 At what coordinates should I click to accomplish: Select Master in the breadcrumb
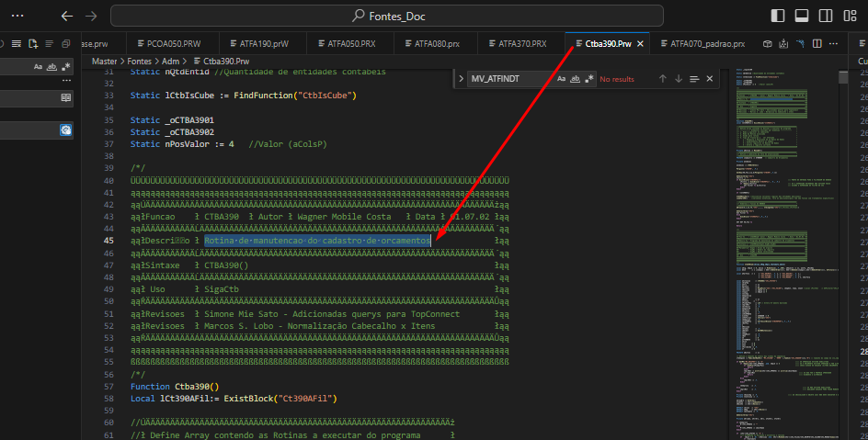coord(104,62)
